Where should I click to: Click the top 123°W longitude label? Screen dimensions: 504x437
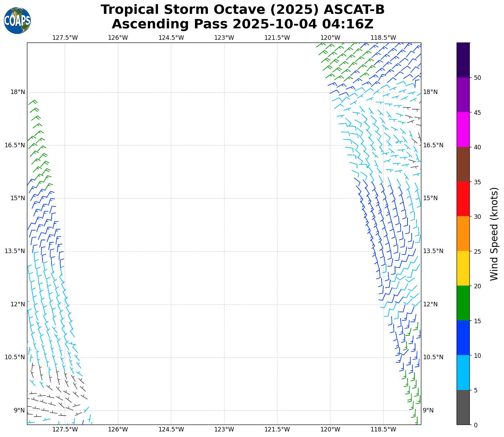224,38
